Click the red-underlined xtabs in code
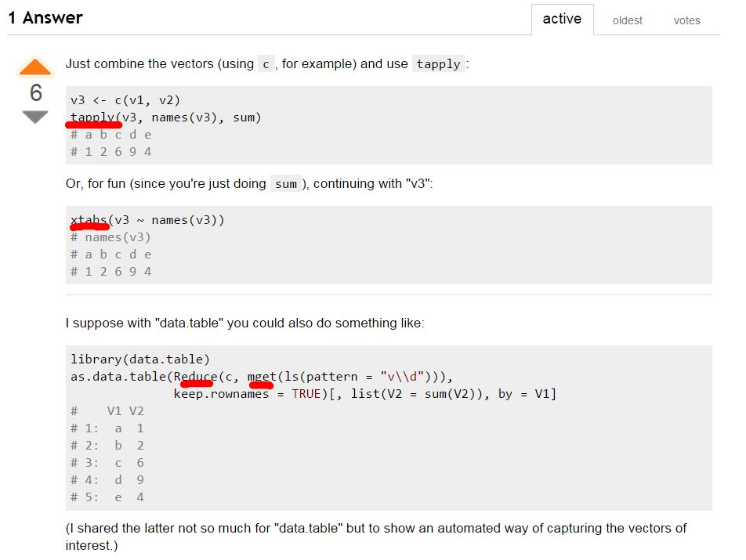The width and height of the screenshot is (746, 560). tap(89, 220)
